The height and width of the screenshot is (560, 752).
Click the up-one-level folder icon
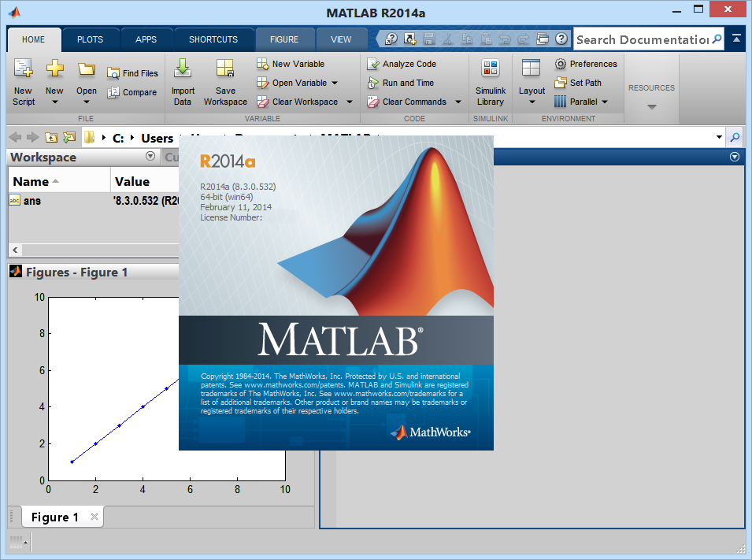pos(51,137)
